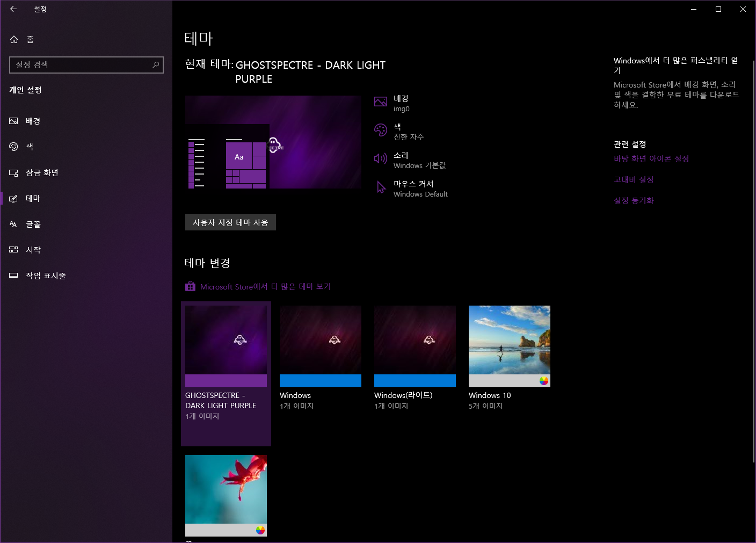
Task: Click the blue color bar on Windows theme
Action: click(x=321, y=381)
